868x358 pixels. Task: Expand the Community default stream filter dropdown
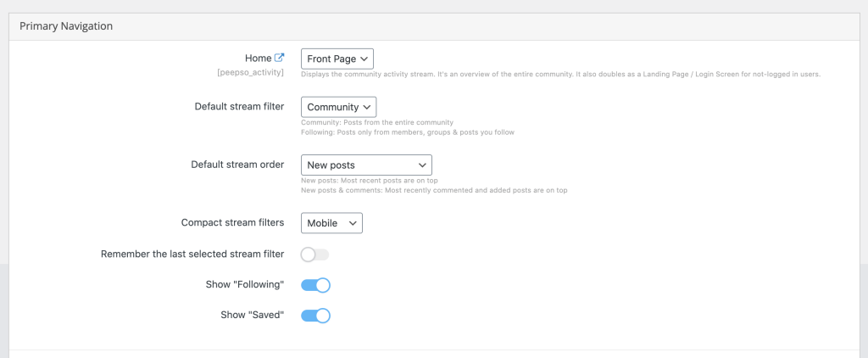339,107
